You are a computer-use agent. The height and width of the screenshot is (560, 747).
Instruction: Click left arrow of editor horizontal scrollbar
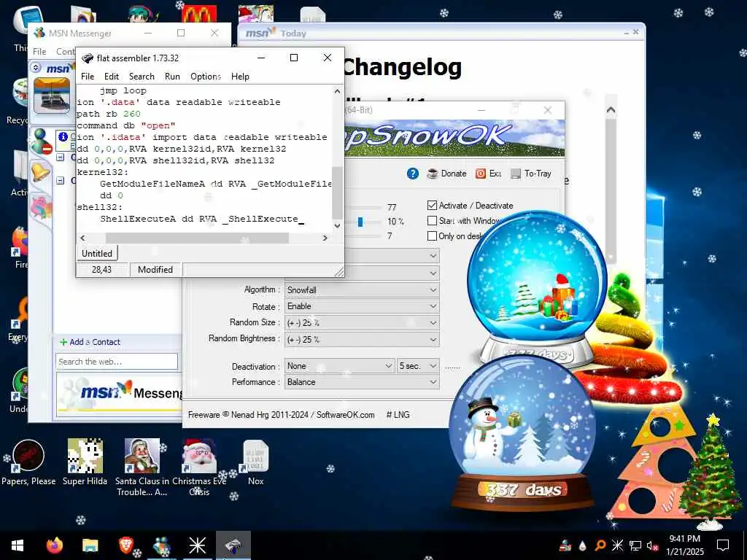(x=83, y=238)
